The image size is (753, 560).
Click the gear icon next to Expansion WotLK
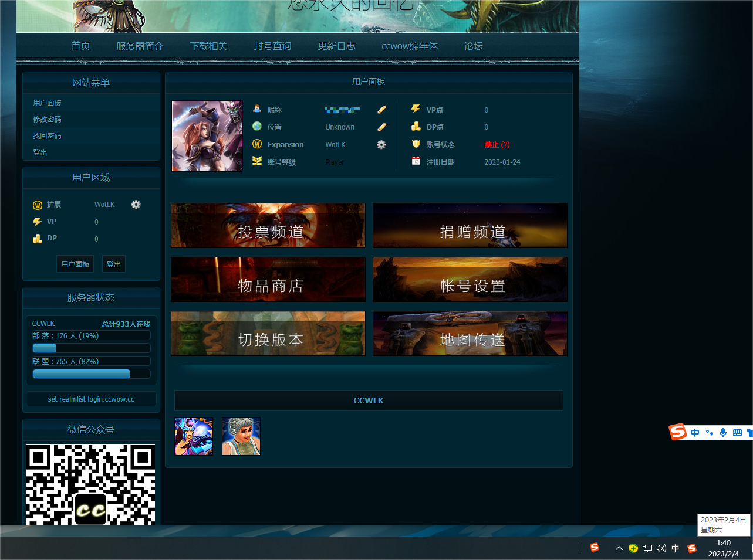(381, 145)
